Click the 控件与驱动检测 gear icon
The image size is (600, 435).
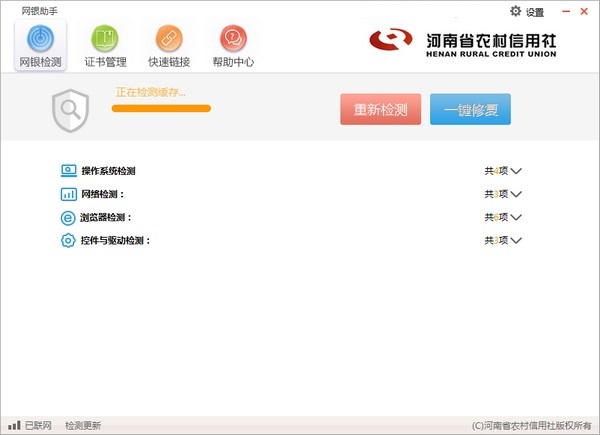click(68, 240)
